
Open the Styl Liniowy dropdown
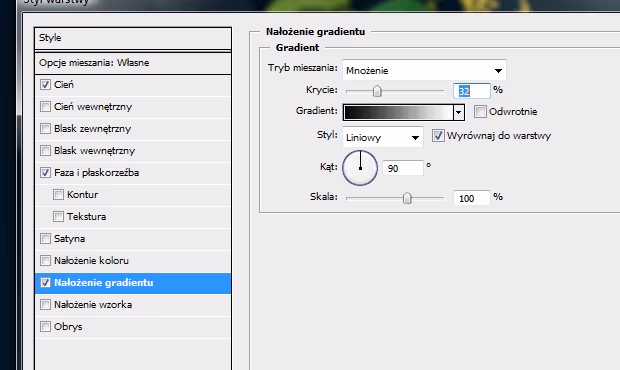click(383, 138)
